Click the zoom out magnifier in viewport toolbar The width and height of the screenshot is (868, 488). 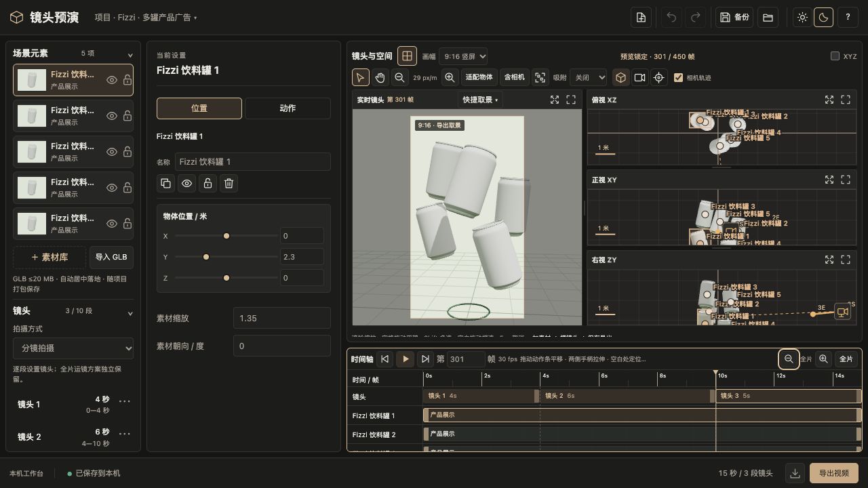tap(400, 77)
